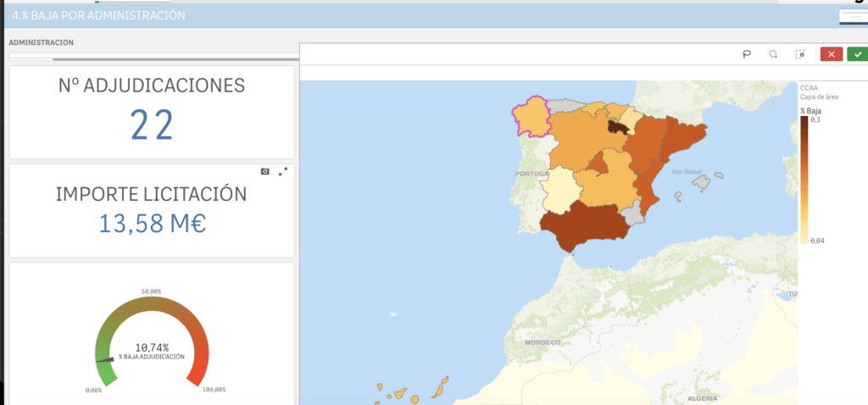Activate the lasso selection tool

point(746,53)
